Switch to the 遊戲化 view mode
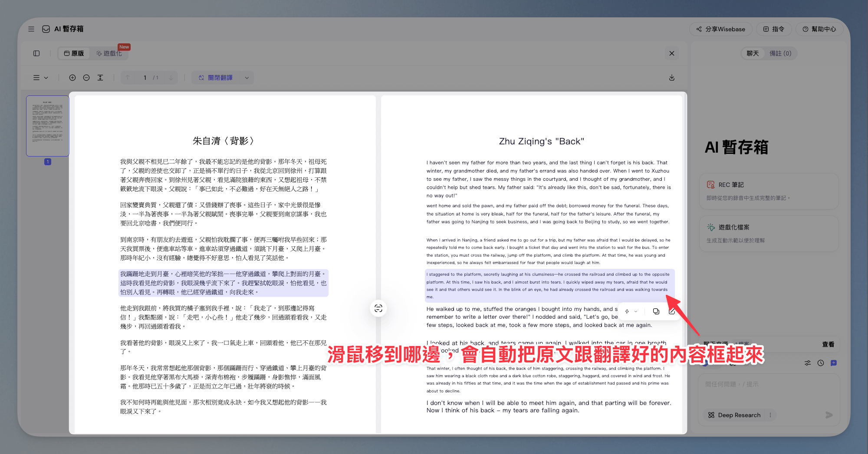The image size is (868, 454). point(109,53)
